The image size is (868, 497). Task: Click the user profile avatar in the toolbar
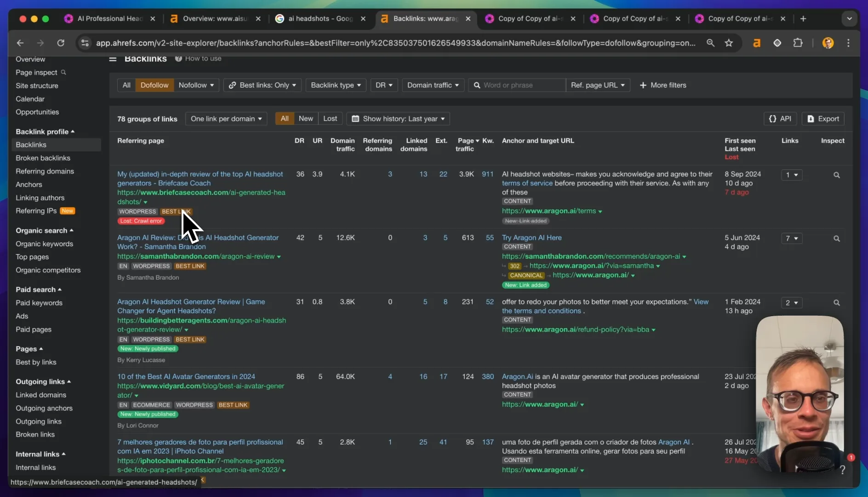[828, 43]
